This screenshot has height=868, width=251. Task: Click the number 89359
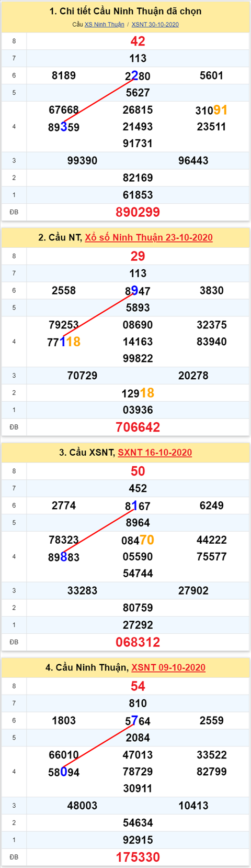click(64, 127)
